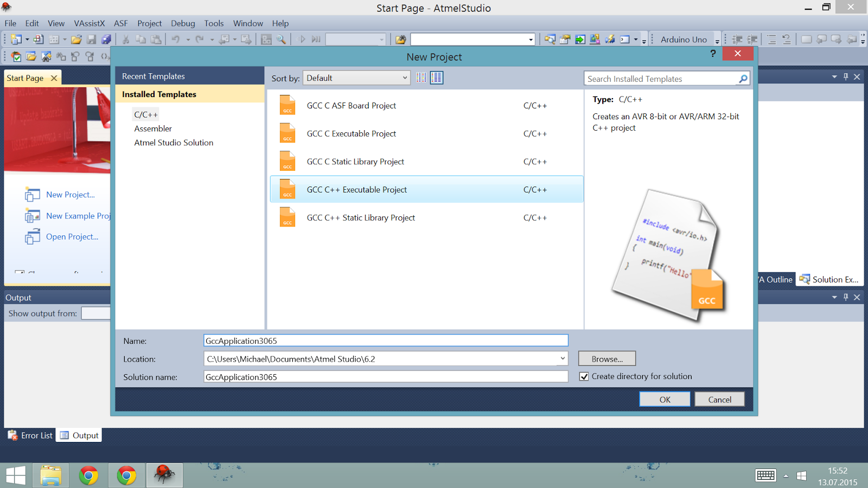Show hidden system tray icons

pos(786,476)
